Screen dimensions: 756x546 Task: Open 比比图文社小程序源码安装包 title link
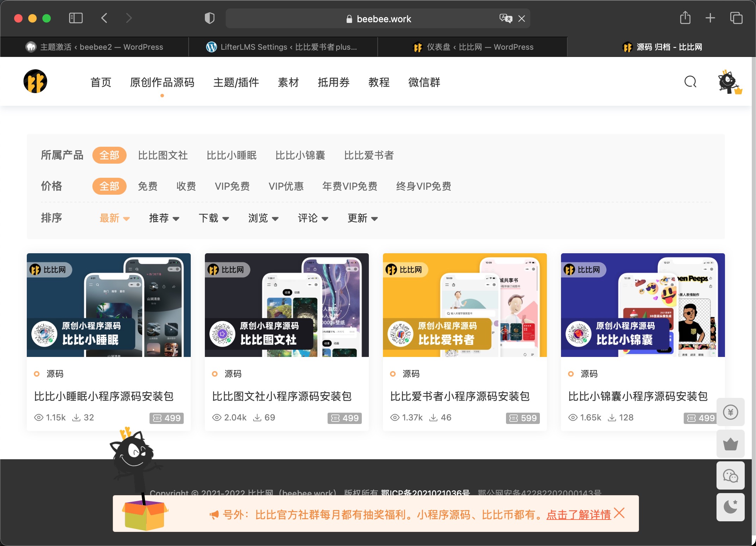[282, 396]
